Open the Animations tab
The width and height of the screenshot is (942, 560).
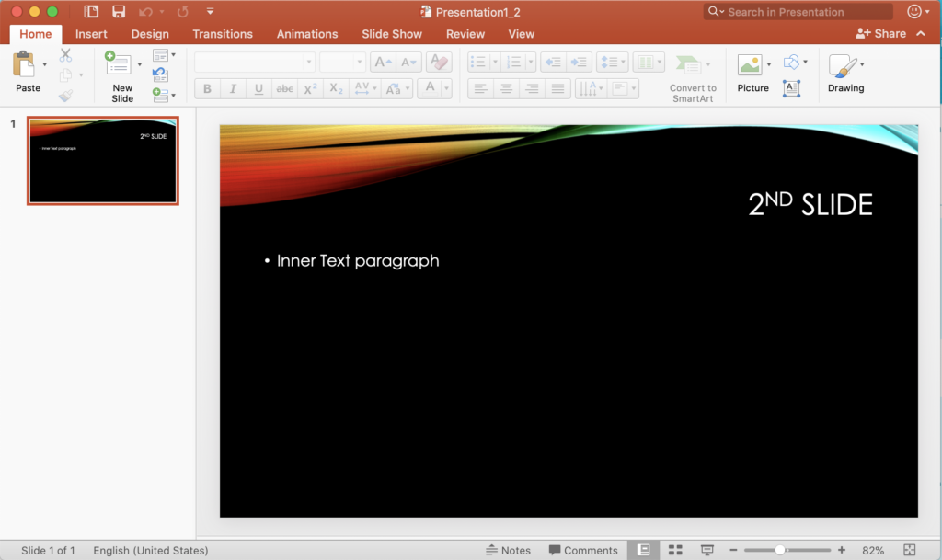307,34
